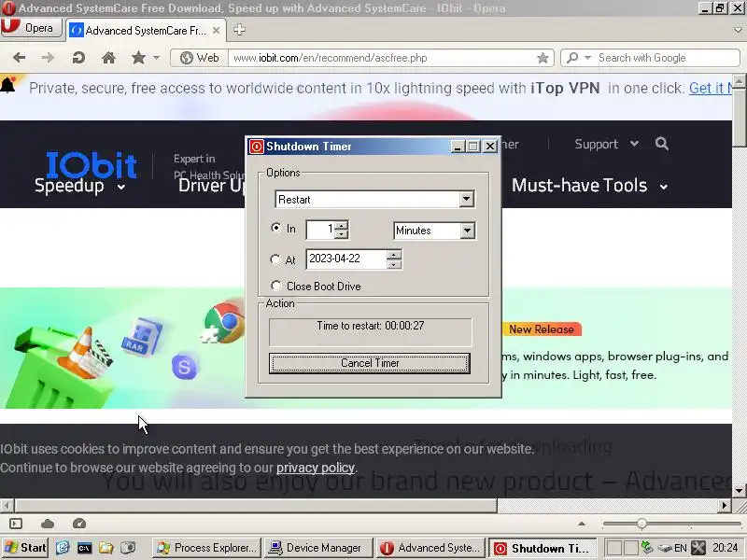The height and width of the screenshot is (560, 747).
Task: Click the Shutdown Timer taskbar button
Action: pos(543,548)
